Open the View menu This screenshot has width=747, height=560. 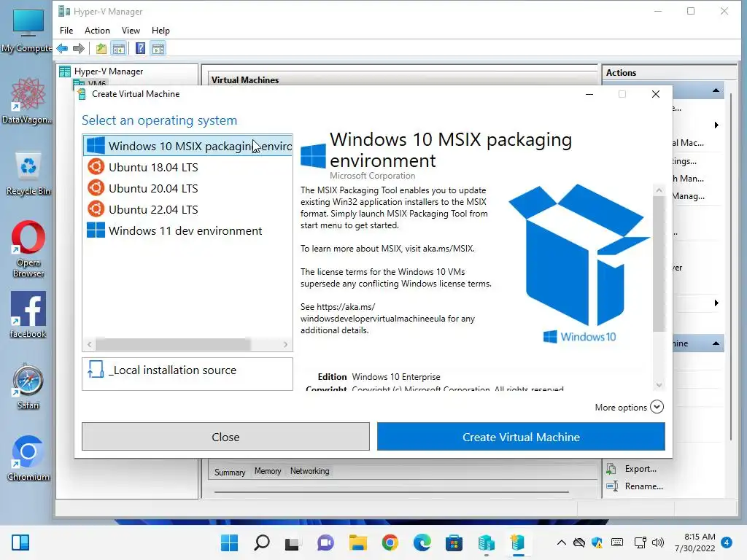(131, 31)
